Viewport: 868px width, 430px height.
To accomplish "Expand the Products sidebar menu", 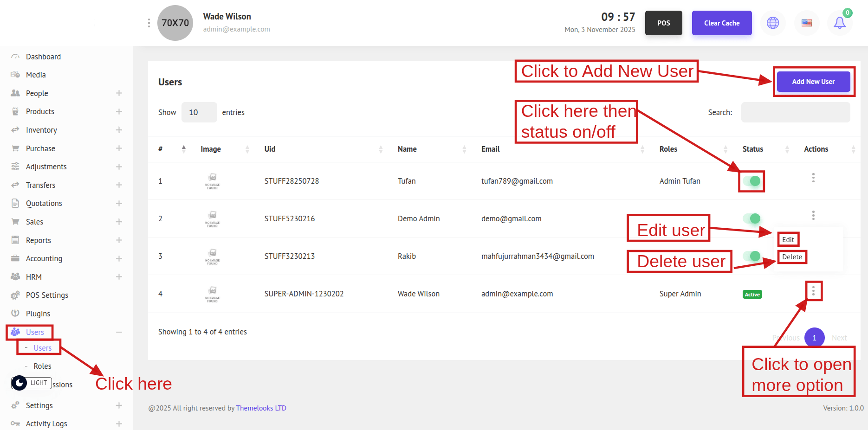I will [x=119, y=111].
